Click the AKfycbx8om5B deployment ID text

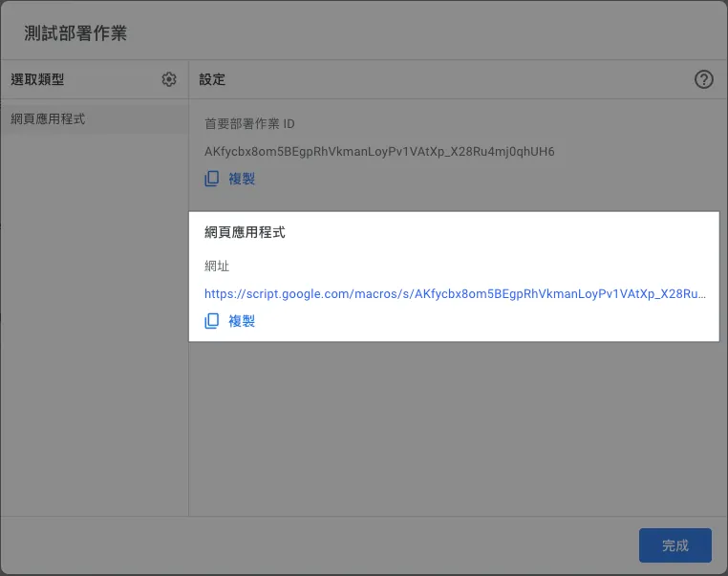(379, 152)
